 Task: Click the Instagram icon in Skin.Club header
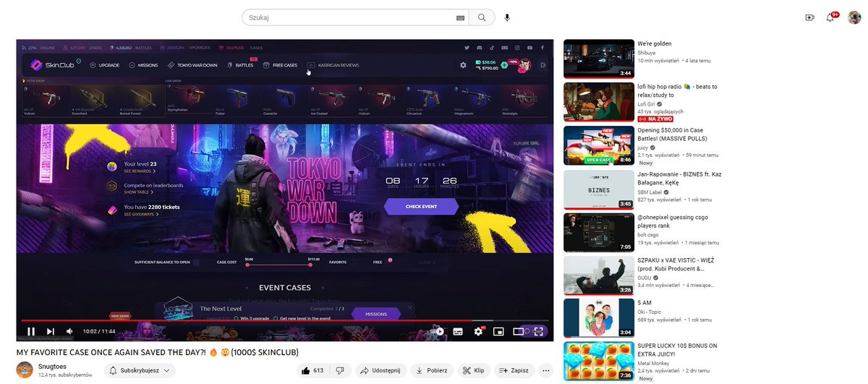click(x=516, y=48)
